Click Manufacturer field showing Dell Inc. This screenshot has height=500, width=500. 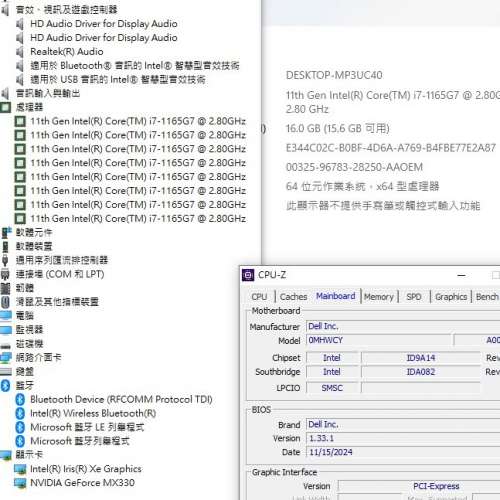[x=403, y=326]
